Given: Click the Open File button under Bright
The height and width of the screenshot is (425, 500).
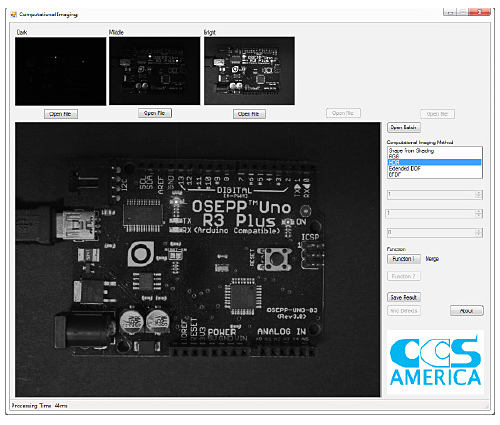Looking at the screenshot, I should point(249,114).
